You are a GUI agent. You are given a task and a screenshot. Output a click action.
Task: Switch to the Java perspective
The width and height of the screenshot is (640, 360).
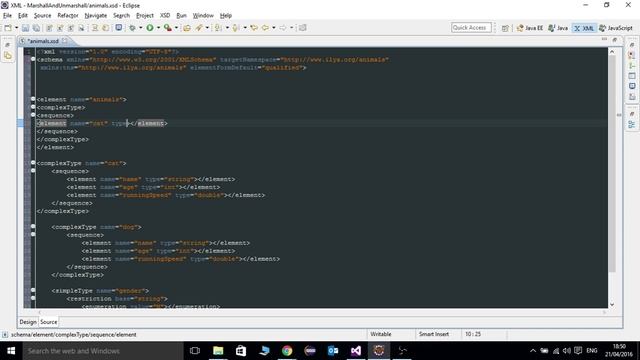pyautogui.click(x=558, y=28)
